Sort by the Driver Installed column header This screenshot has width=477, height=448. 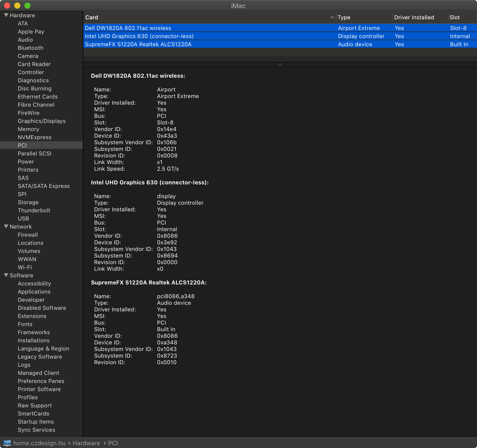point(420,17)
